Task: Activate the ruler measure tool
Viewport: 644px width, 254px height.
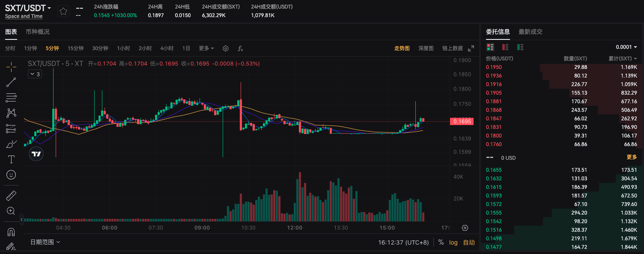Action: [11, 196]
